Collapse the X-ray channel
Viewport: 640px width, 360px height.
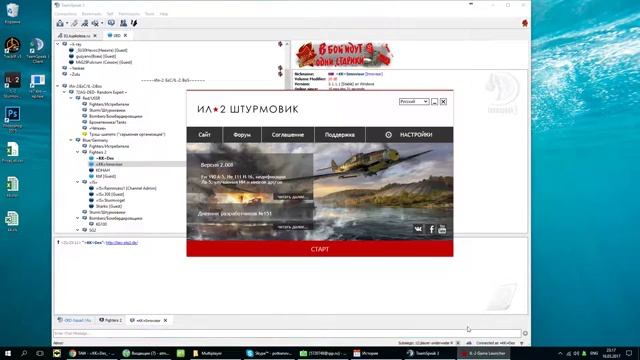pyautogui.click(x=58, y=44)
